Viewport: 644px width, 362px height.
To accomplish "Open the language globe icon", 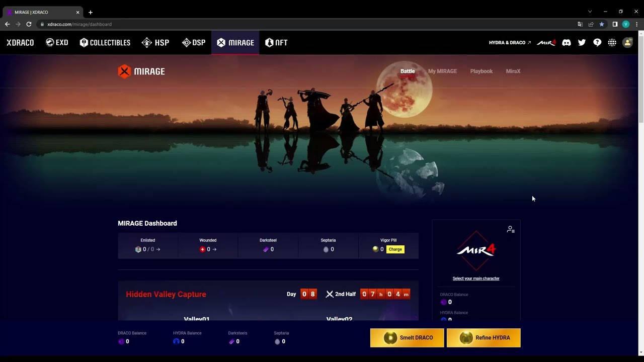I will click(x=612, y=43).
